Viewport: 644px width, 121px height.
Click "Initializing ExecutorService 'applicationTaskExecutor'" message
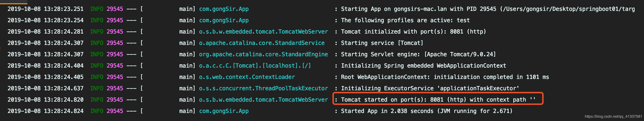[430, 88]
